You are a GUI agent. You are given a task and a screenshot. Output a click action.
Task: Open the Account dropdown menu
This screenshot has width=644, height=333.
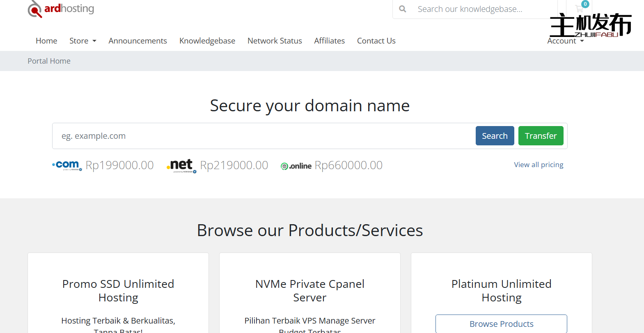(565, 41)
